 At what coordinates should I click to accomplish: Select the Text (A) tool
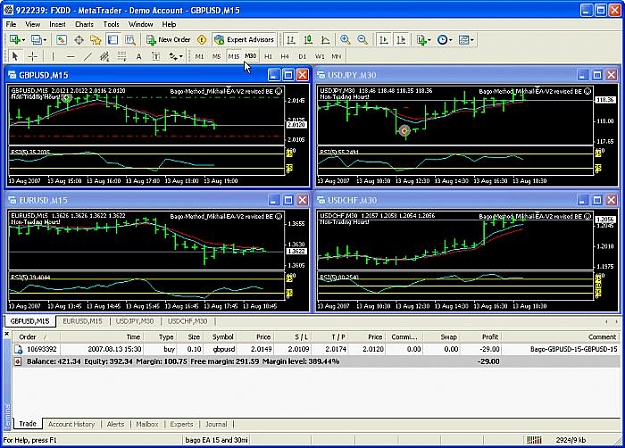point(139,57)
